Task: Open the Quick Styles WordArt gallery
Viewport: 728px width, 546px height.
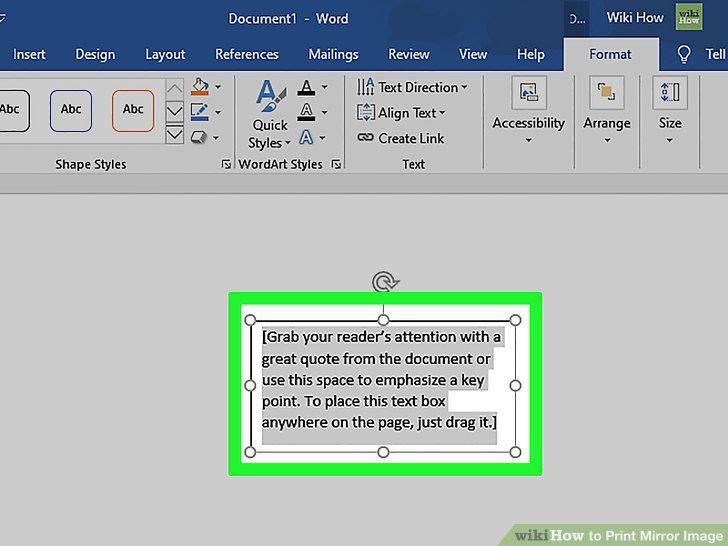Action: tap(270, 115)
